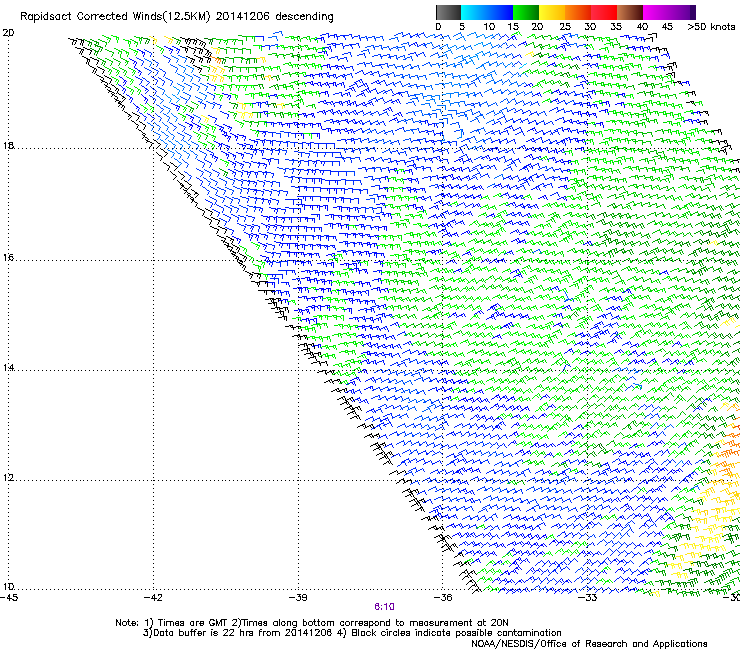Click the red 30-35 knots legend swatch
This screenshot has height=650, width=740.
pyautogui.click(x=604, y=12)
